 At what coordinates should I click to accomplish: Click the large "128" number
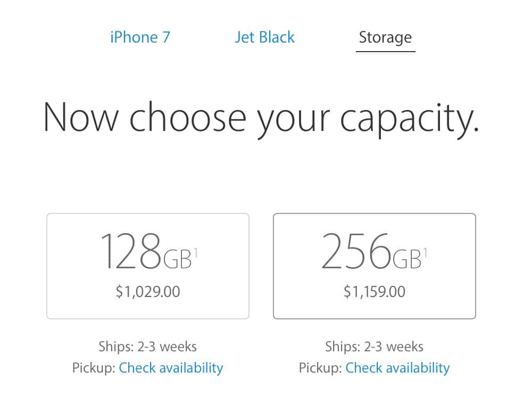click(130, 251)
